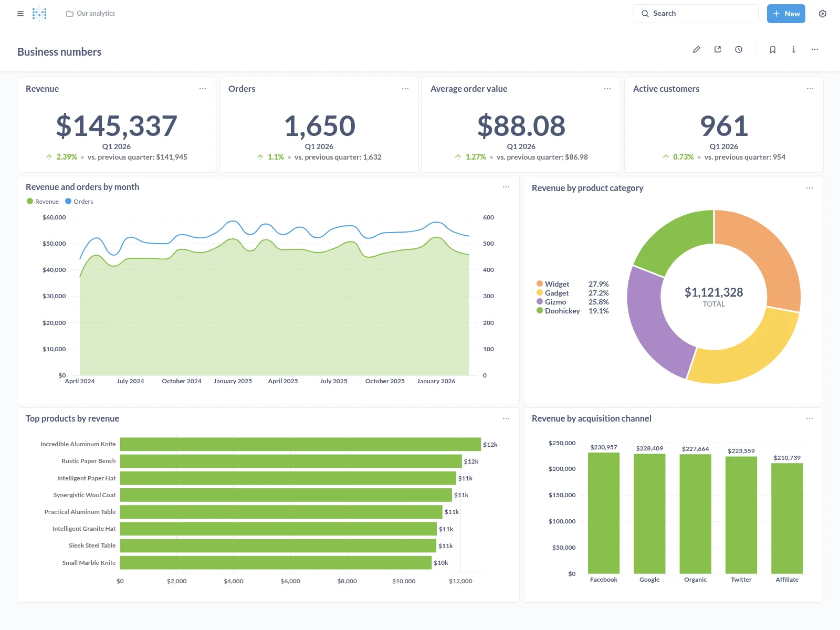Viewport: 840px width, 630px height.
Task: Open auto-refresh clock icon
Action: coord(739,49)
